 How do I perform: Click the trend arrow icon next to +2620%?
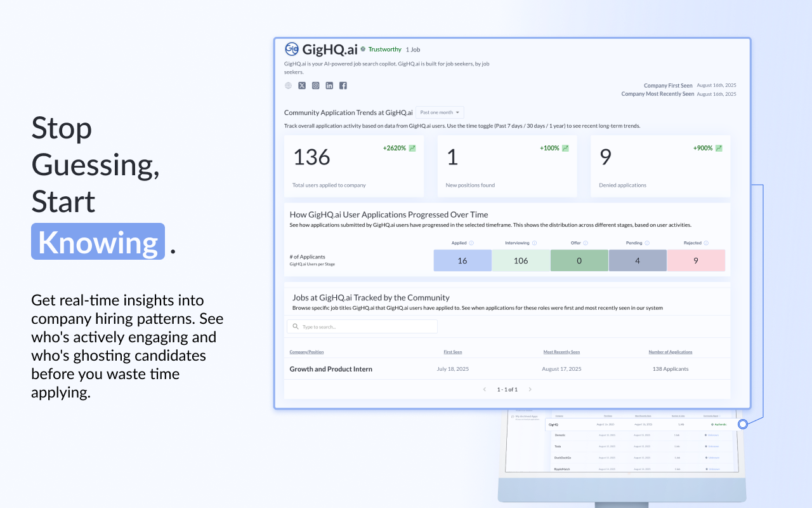pyautogui.click(x=412, y=148)
